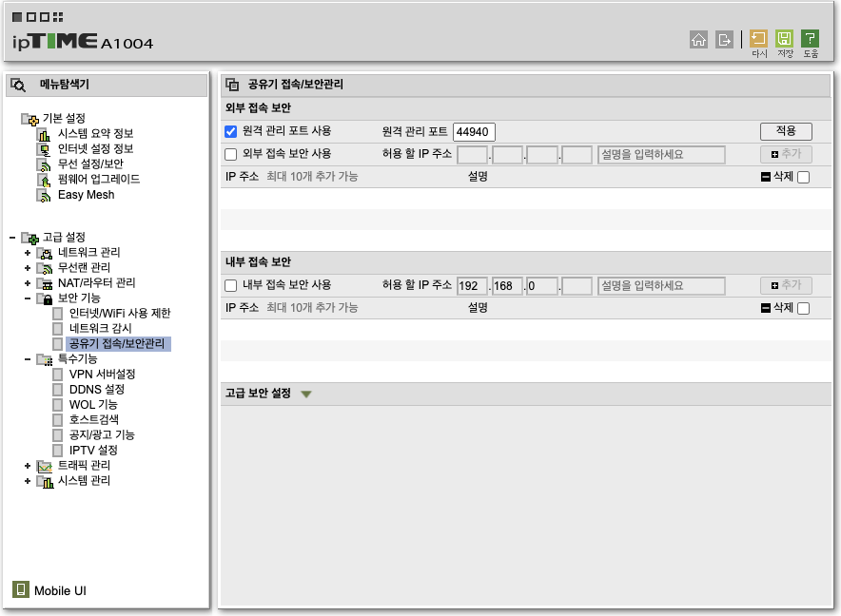Click 삭제 delete in 외부 접속 보안
The width and height of the screenshot is (841, 616).
tap(777, 177)
